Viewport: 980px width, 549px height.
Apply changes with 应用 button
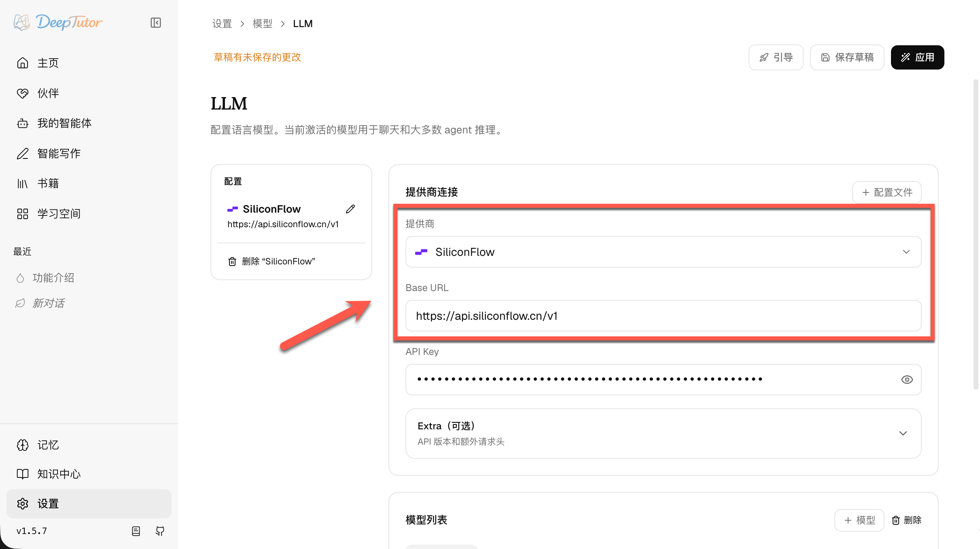coord(917,57)
